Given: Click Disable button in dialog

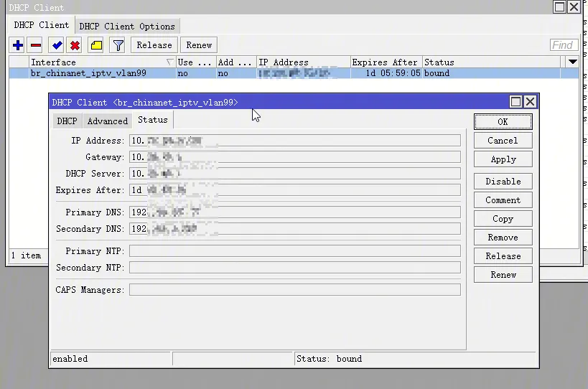Looking at the screenshot, I should 503,182.
